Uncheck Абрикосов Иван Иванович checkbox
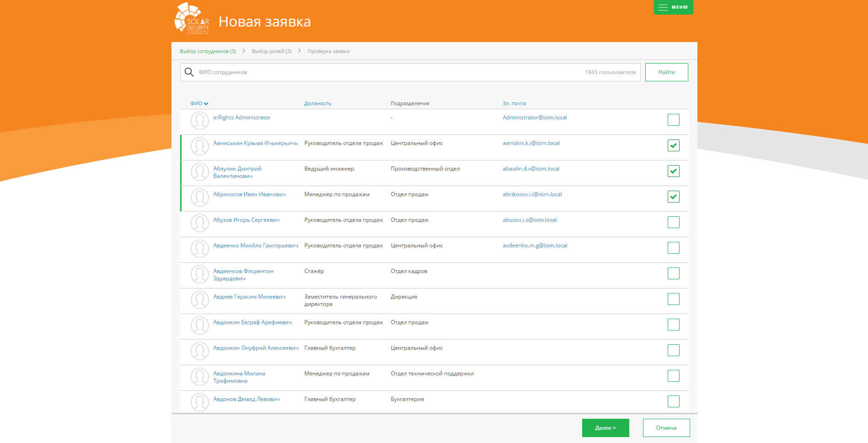Viewport: 868px width, 443px height. point(674,197)
